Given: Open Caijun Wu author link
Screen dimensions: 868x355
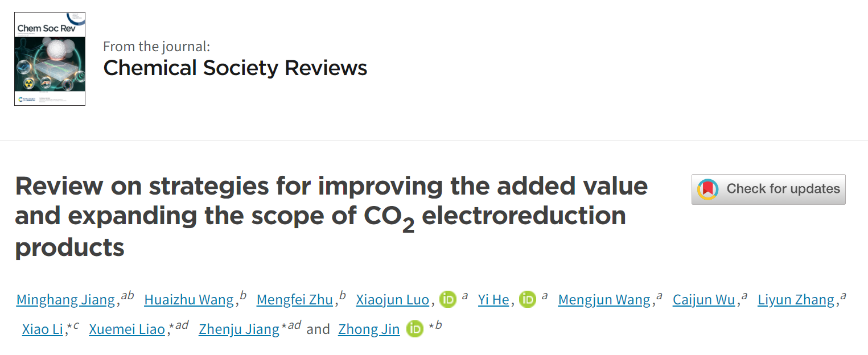Looking at the screenshot, I should click(704, 300).
